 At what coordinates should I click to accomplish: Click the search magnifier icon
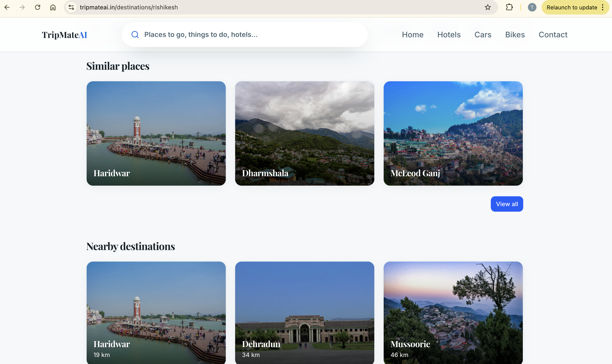pos(135,34)
